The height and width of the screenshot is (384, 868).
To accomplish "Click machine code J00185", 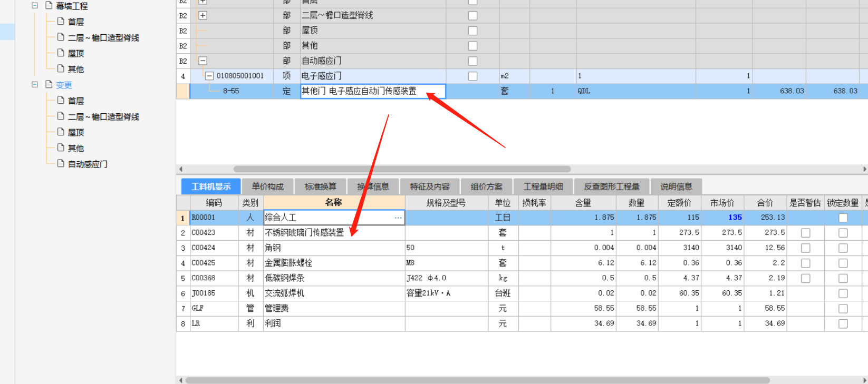I will [203, 293].
